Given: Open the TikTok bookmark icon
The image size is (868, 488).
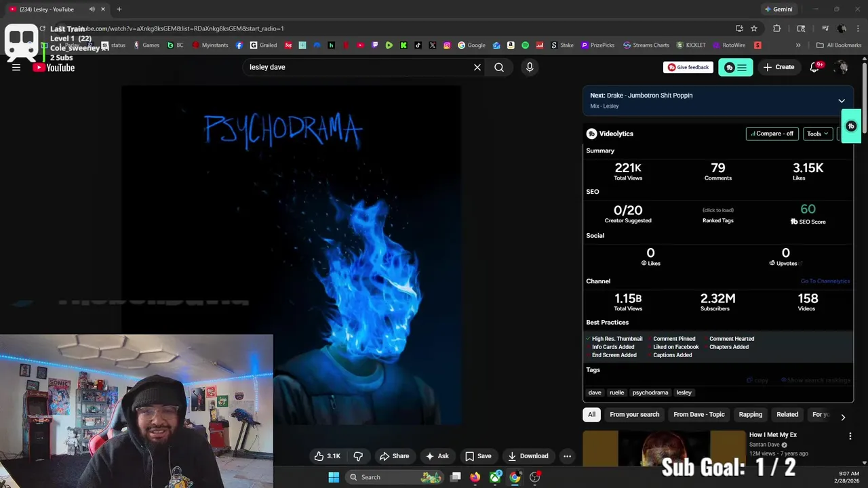Looking at the screenshot, I should 418,45.
